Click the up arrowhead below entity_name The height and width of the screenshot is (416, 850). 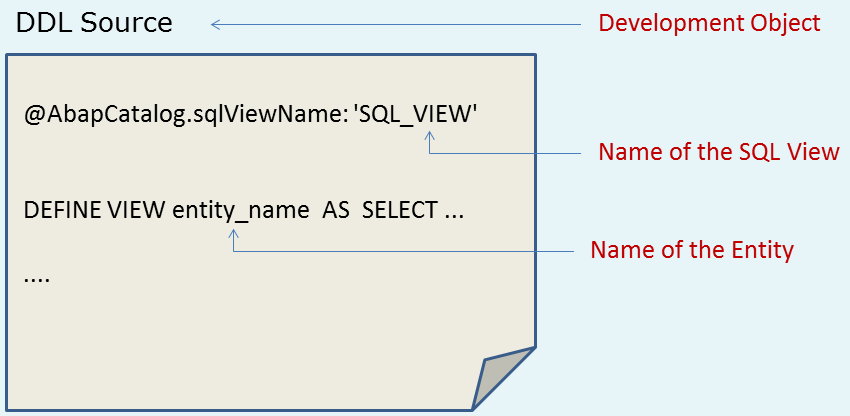coord(234,235)
